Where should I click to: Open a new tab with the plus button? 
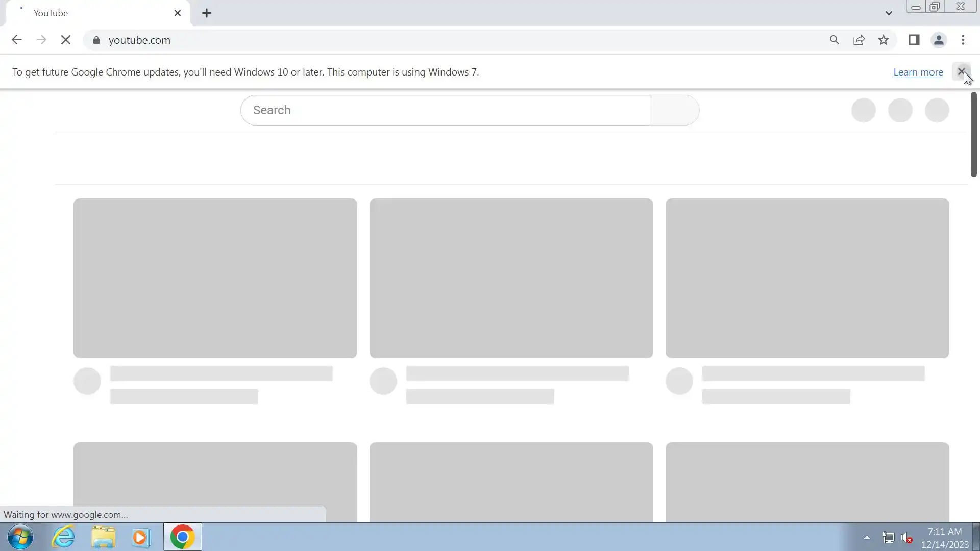(x=207, y=13)
